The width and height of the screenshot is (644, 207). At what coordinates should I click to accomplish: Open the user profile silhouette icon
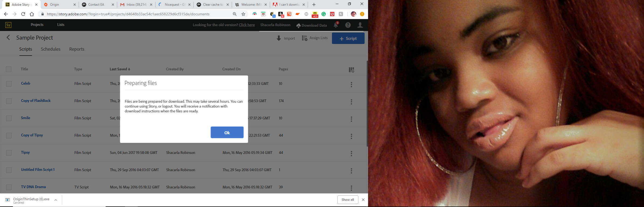(x=360, y=25)
